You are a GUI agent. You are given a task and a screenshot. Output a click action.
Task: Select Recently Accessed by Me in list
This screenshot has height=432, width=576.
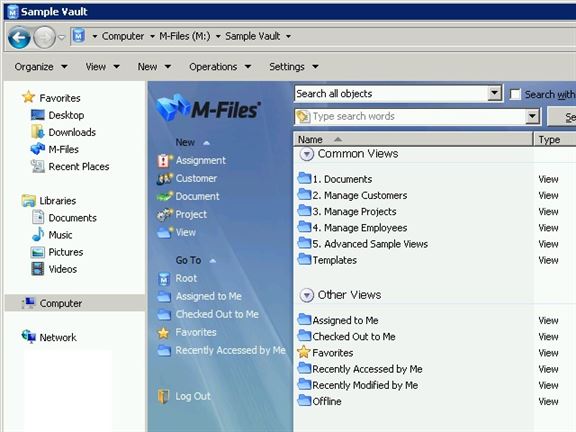360,368
